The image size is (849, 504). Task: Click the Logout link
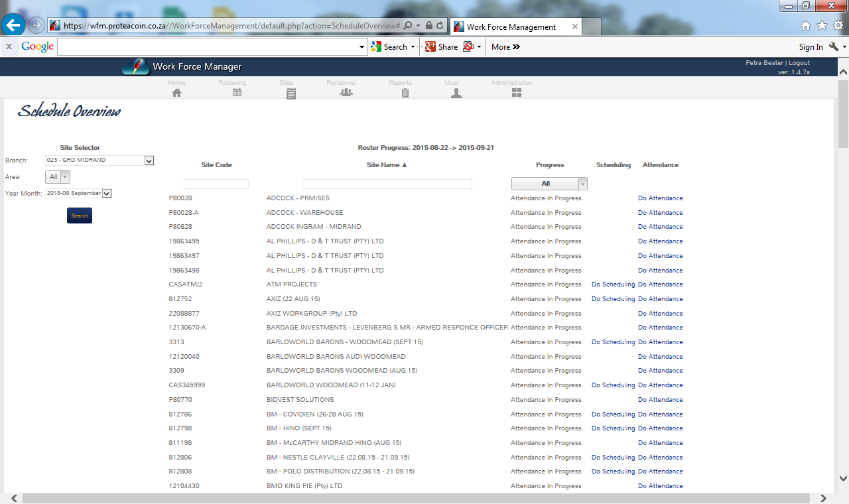click(x=799, y=63)
